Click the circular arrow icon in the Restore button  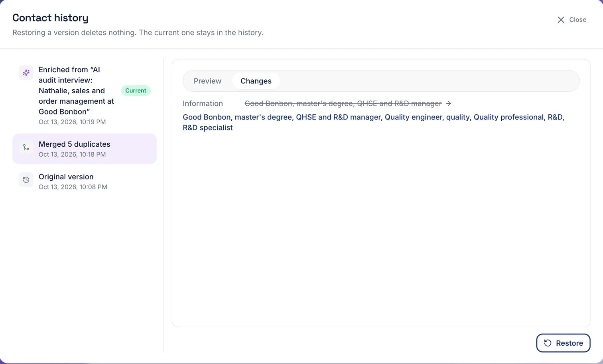pyautogui.click(x=548, y=343)
